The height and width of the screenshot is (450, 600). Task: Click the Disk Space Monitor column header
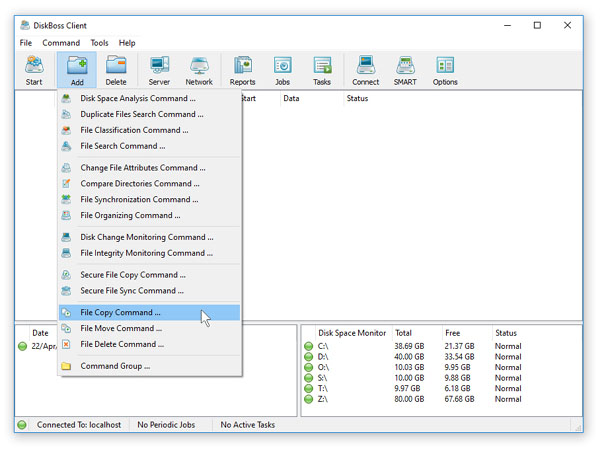(x=352, y=333)
